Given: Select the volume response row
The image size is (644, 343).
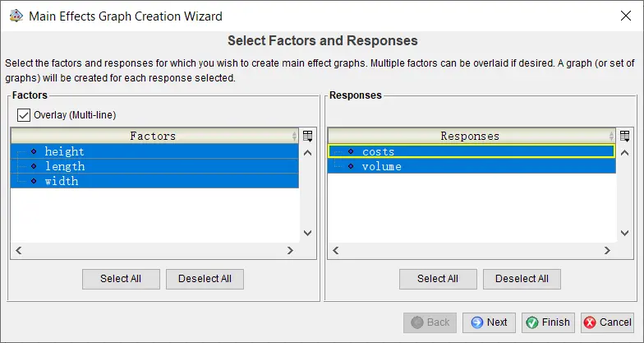Looking at the screenshot, I should (381, 166).
